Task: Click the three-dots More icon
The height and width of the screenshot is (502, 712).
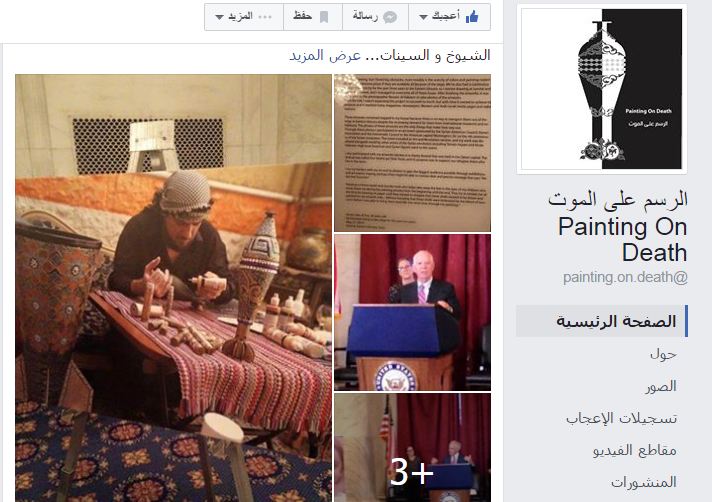Action: click(264, 17)
